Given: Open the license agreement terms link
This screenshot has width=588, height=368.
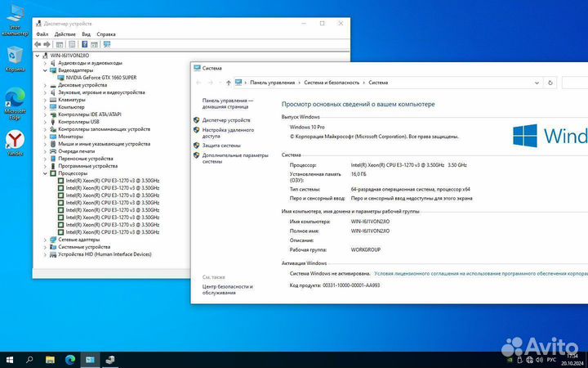Looking at the screenshot, I should point(481,274).
